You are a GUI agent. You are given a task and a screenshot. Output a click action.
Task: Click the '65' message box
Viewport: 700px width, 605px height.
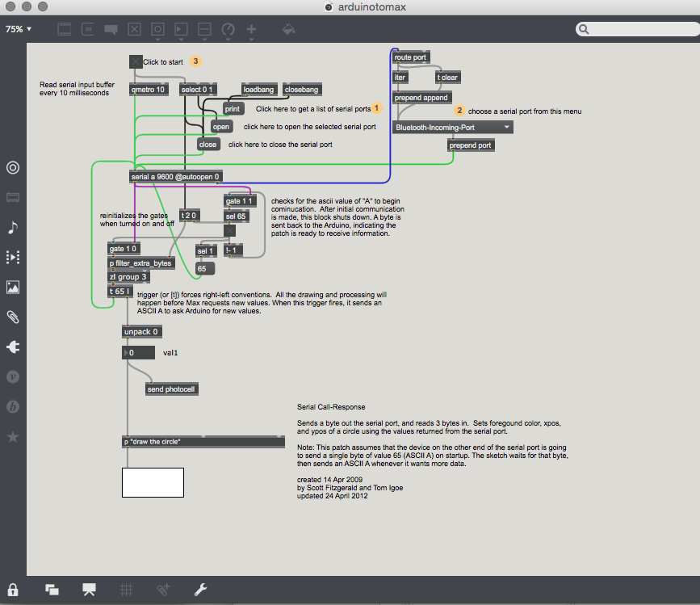tap(205, 269)
